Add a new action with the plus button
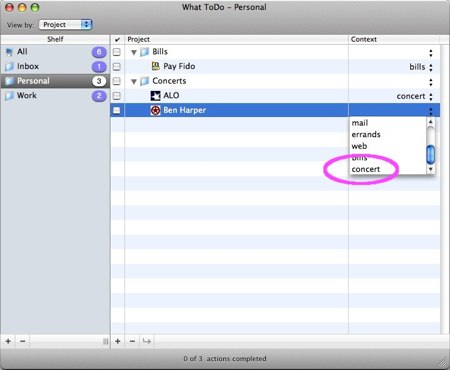Image resolution: width=450 pixels, height=370 pixels. (x=118, y=341)
